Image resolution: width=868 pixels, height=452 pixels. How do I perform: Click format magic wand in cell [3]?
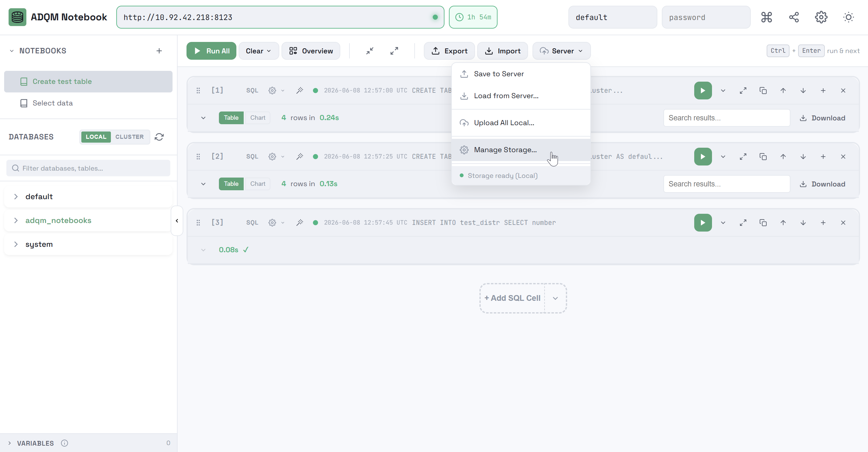300,223
